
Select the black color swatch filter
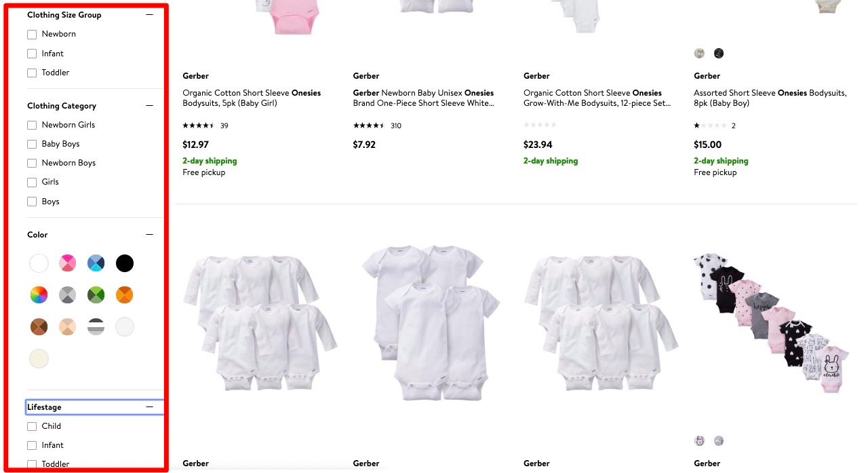(125, 263)
